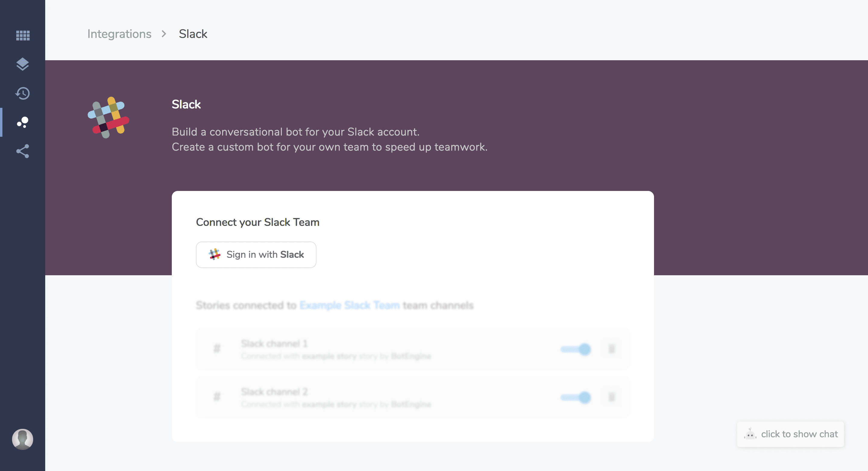Click the hash icon of Slack channel 1
Viewport: 868px width, 471px height.
click(217, 348)
